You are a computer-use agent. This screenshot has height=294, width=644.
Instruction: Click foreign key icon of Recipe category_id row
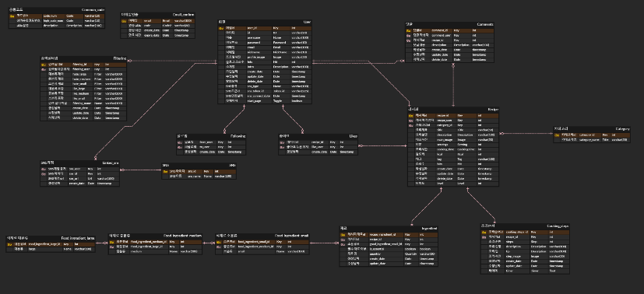point(410,125)
